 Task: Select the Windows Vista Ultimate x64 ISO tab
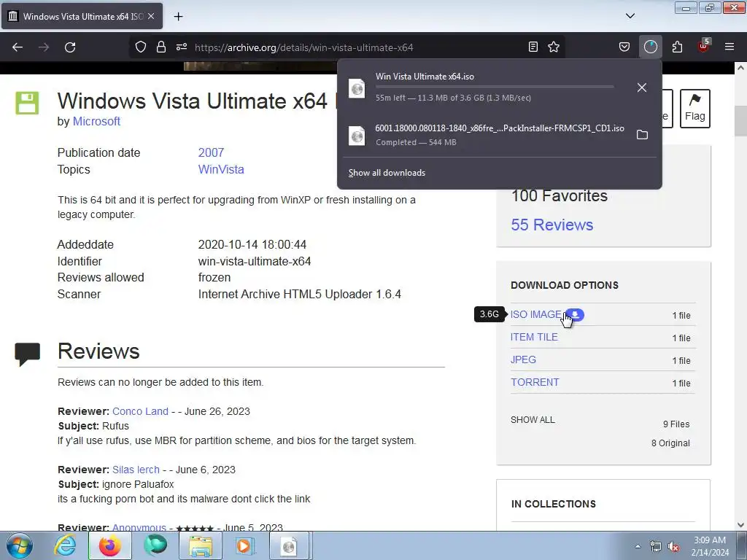coord(82,16)
